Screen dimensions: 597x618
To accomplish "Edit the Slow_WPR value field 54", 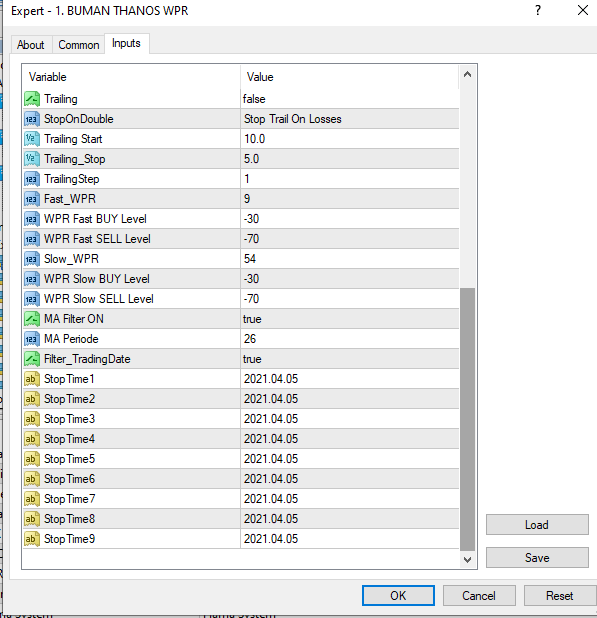I will (x=350, y=259).
